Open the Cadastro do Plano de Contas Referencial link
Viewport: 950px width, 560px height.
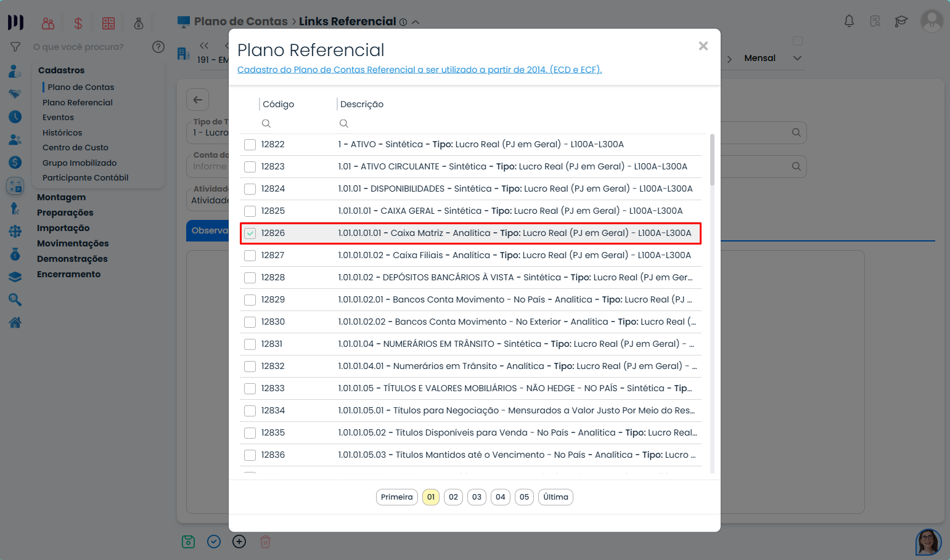pyautogui.click(x=419, y=70)
